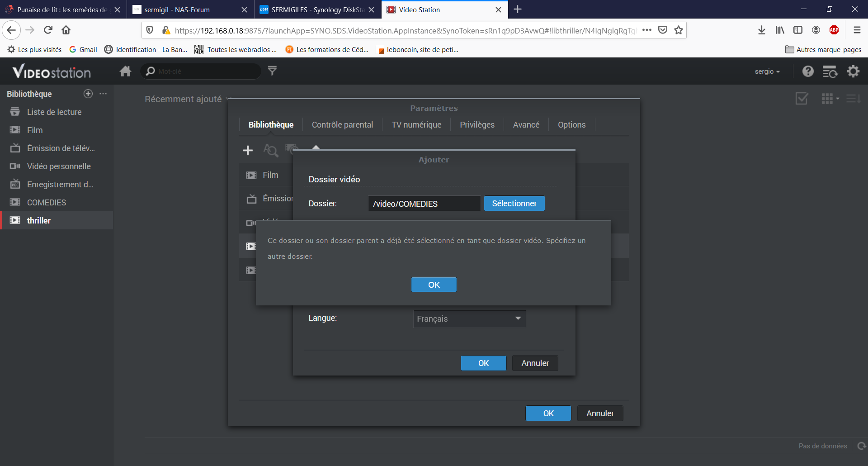Open the Firefox home page button
Image resolution: width=868 pixels, height=466 pixels.
click(x=66, y=30)
